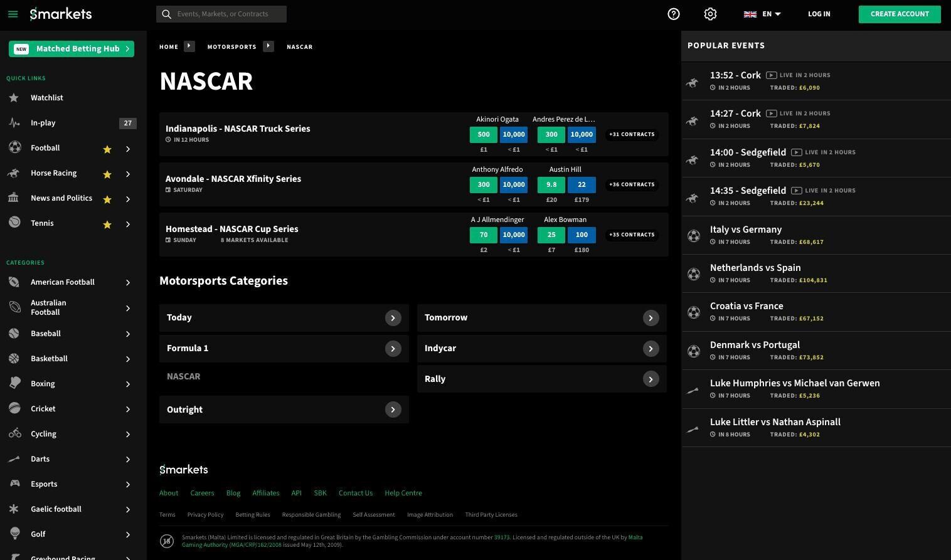
Task: Click the Gaelic football icon
Action: pyautogui.click(x=14, y=509)
